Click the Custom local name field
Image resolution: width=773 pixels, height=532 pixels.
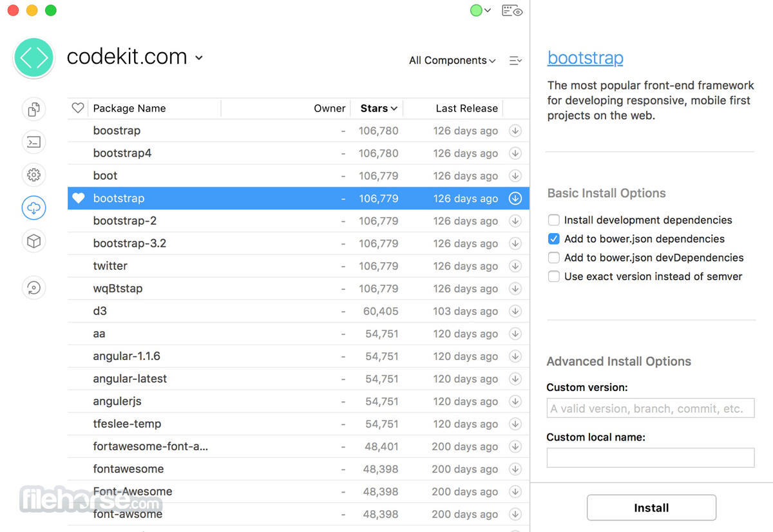point(651,458)
